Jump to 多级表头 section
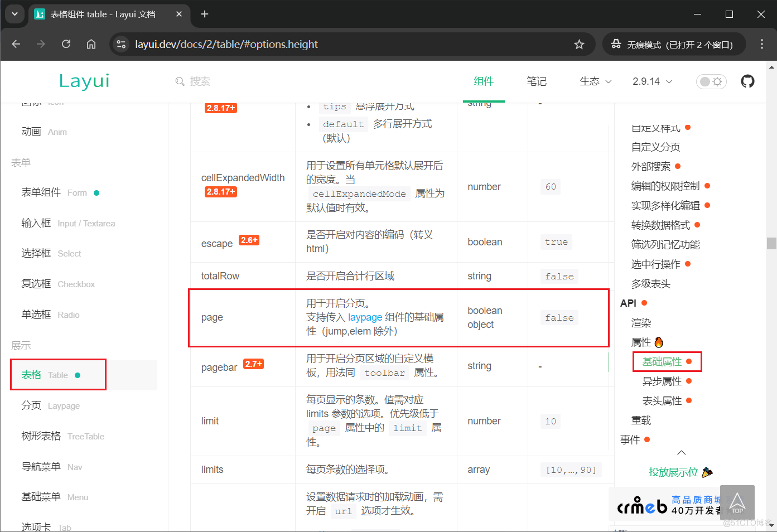Screen dimensions: 777x532 tap(651, 284)
